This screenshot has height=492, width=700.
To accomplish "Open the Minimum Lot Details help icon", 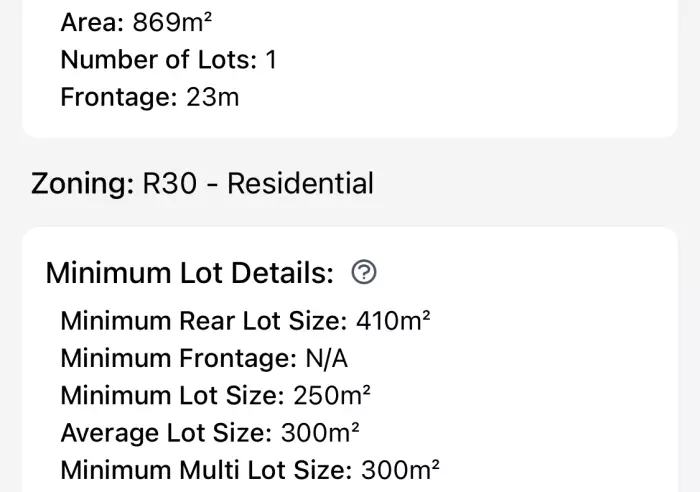I will [x=364, y=272].
